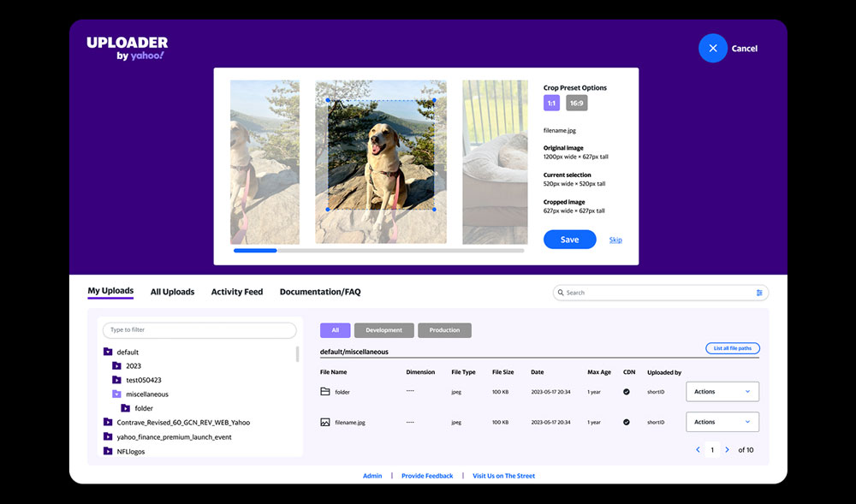Image resolution: width=856 pixels, height=504 pixels.
Task: Select the 16:9 crop preset
Action: click(x=576, y=103)
